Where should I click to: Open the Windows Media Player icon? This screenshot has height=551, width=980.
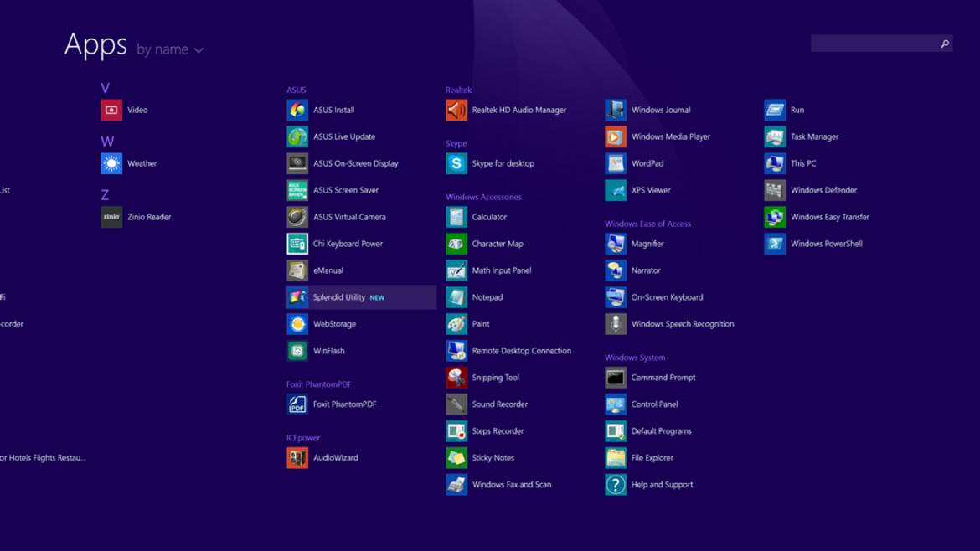tap(616, 136)
